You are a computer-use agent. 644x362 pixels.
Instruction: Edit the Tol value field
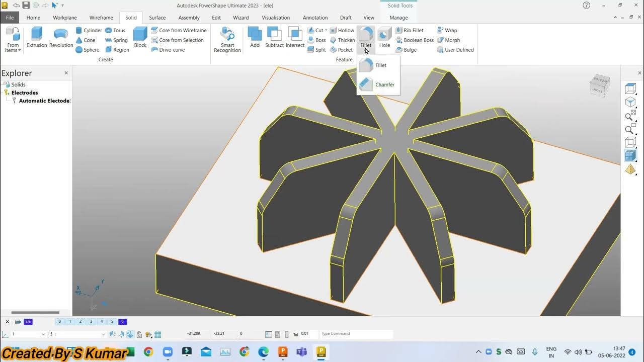308,334
